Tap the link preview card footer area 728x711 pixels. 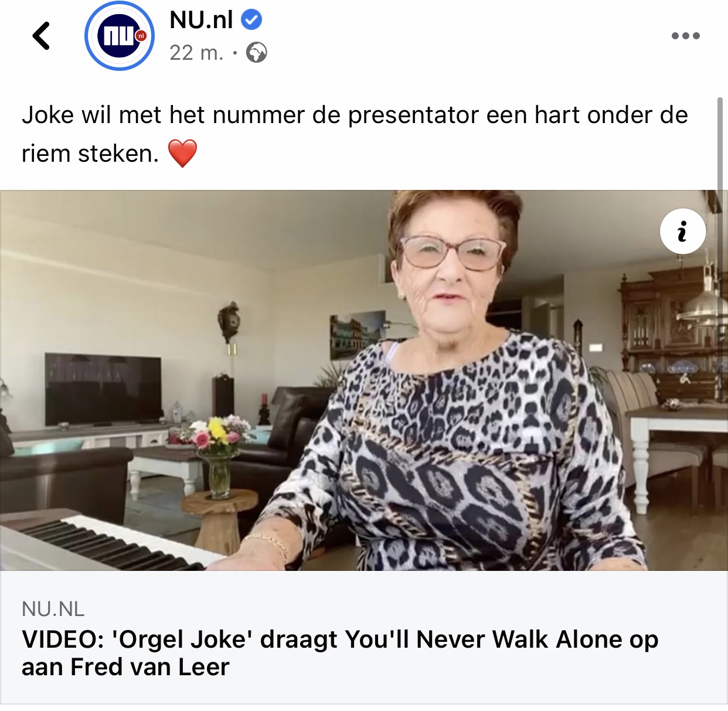(364, 638)
